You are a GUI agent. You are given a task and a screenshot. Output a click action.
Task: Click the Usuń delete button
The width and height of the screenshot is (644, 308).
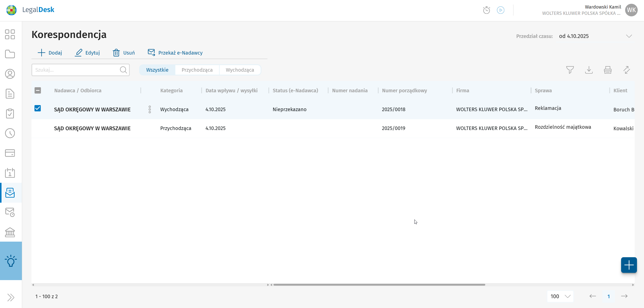[x=124, y=53]
